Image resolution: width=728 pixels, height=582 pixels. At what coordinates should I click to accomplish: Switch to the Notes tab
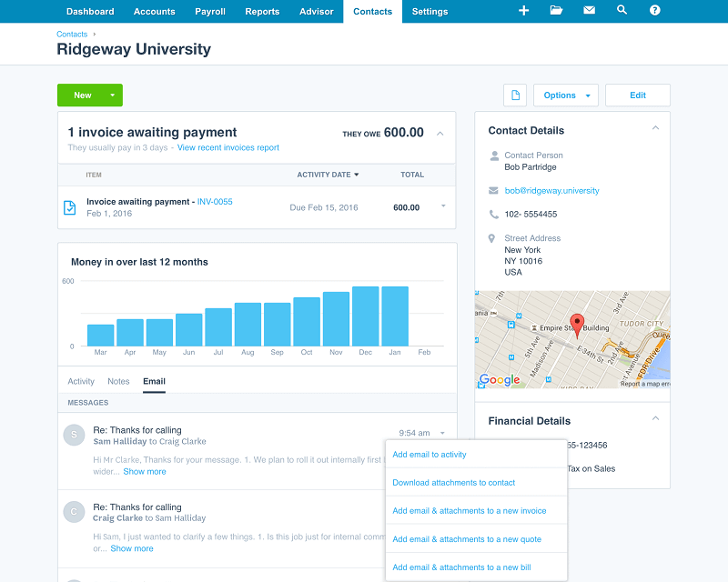pyautogui.click(x=118, y=381)
